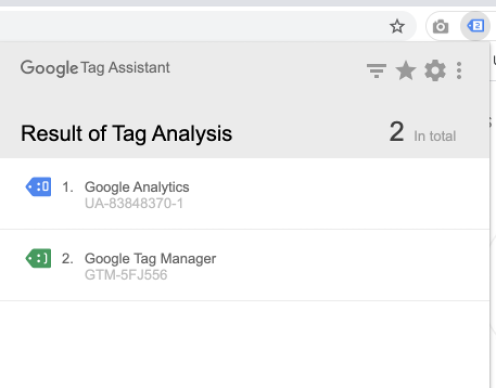Open the three-dot more options menu

[x=459, y=71]
